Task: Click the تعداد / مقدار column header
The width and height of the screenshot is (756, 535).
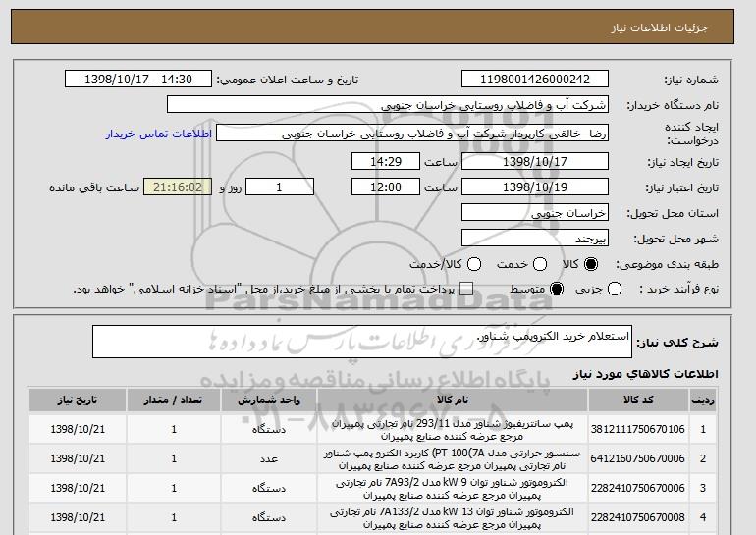Action: pos(174,401)
